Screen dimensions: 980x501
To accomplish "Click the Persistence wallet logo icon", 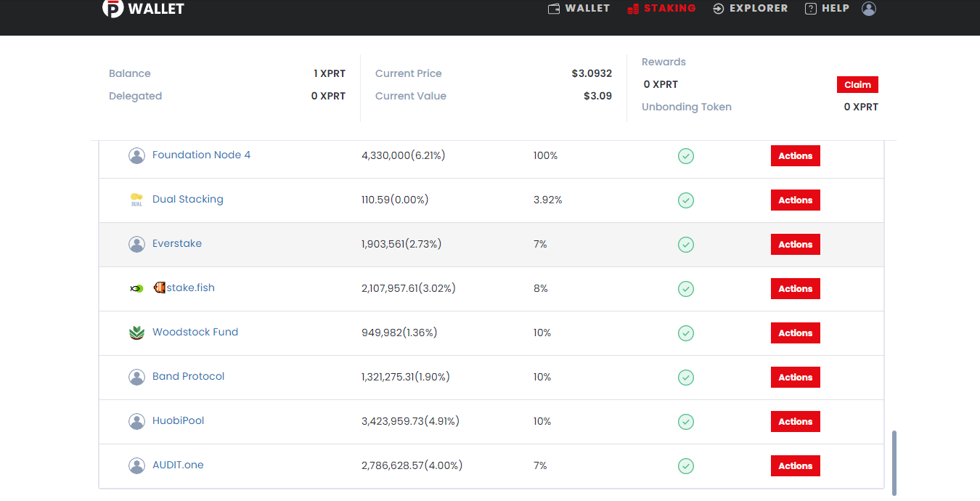I will 113,8.
